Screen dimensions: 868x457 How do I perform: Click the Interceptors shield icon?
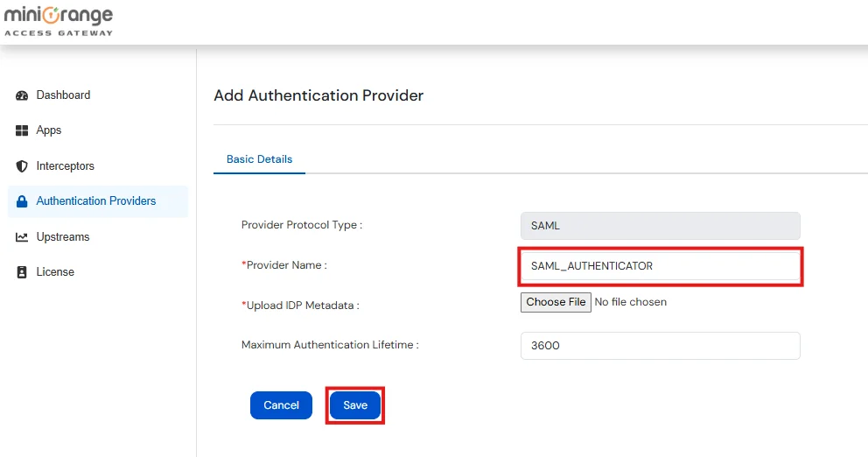22,166
